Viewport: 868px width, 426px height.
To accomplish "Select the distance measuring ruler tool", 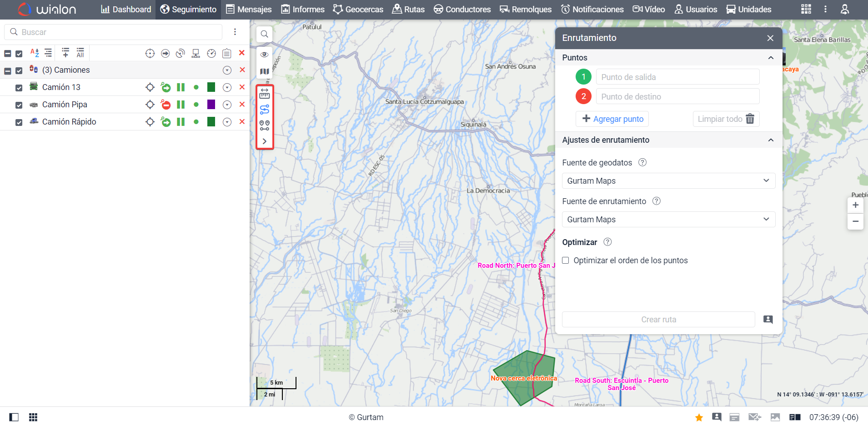I will tap(264, 94).
